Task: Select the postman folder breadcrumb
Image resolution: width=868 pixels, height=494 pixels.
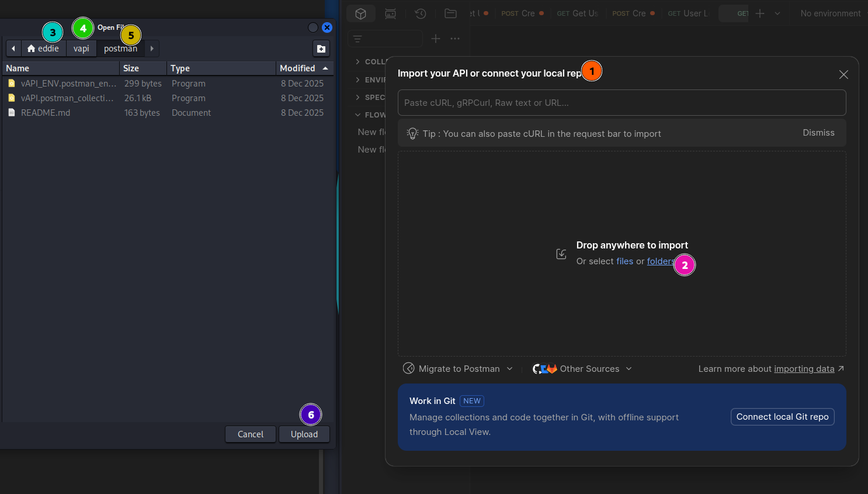Action: click(121, 49)
